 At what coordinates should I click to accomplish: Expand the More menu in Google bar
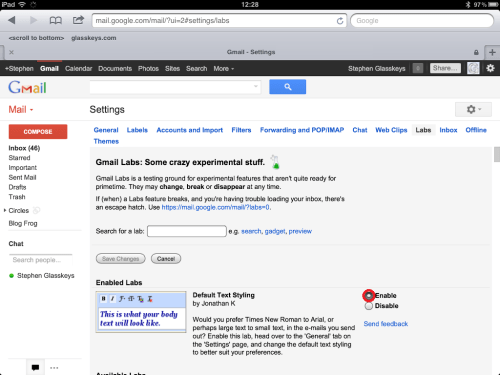224,69
